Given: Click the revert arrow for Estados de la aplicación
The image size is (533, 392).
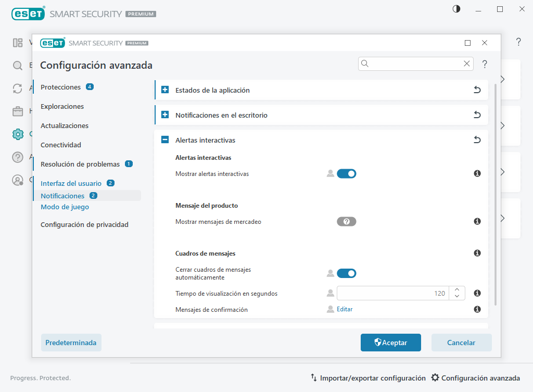Looking at the screenshot, I should pos(477,90).
